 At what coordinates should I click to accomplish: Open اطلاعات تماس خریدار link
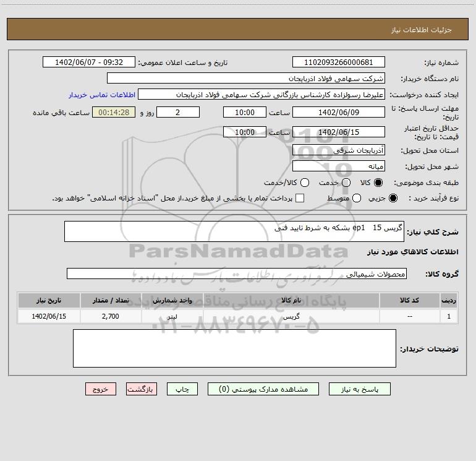point(102,95)
